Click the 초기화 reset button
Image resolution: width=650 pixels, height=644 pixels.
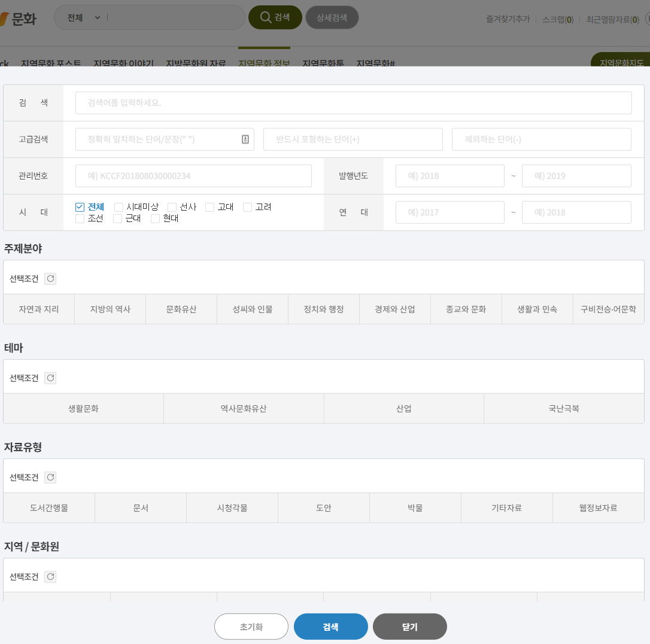coord(251,627)
